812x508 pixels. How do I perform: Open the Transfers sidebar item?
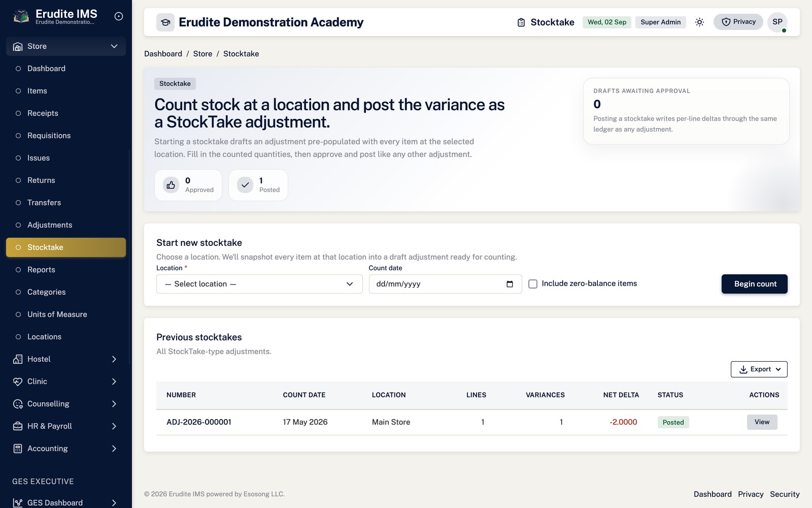[66, 203]
